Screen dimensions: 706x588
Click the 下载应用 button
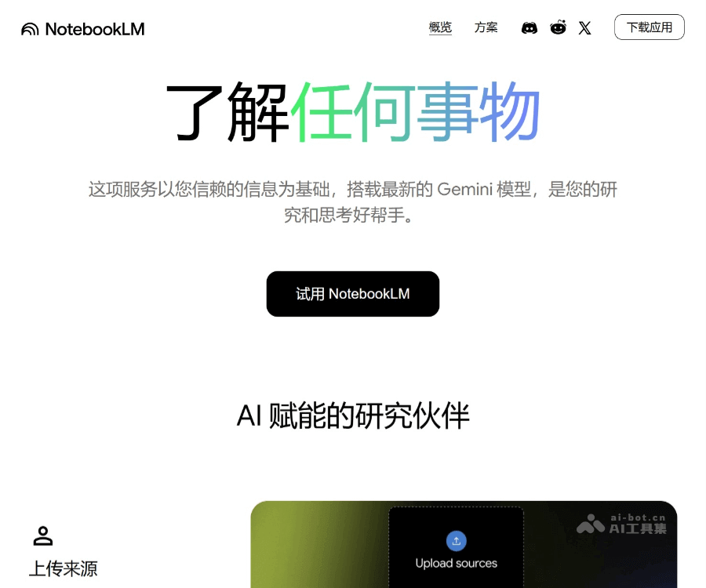click(x=650, y=27)
